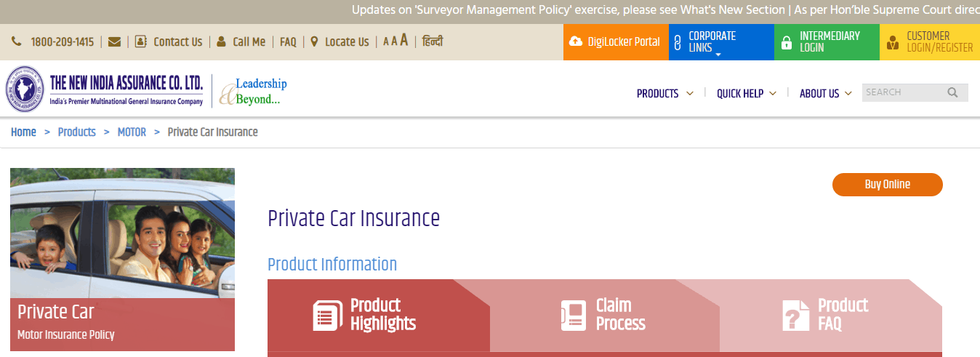This screenshot has height=357, width=980.
Task: Click the Customer Login user icon
Action: click(893, 42)
